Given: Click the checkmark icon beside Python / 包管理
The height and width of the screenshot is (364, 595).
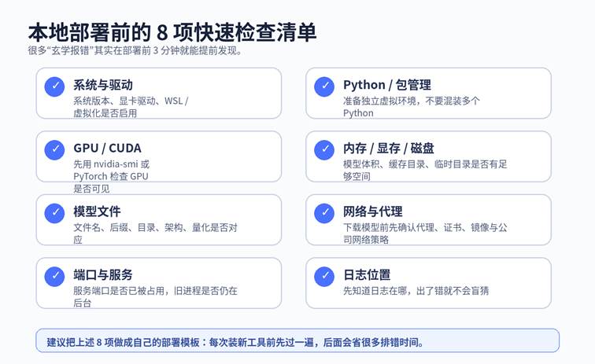Looking at the screenshot, I should [324, 86].
